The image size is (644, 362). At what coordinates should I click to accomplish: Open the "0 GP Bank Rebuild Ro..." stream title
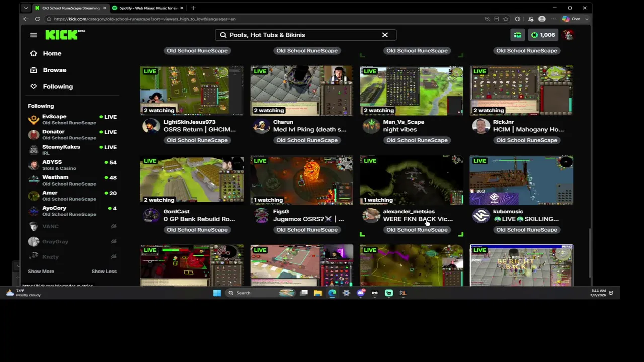point(199,219)
